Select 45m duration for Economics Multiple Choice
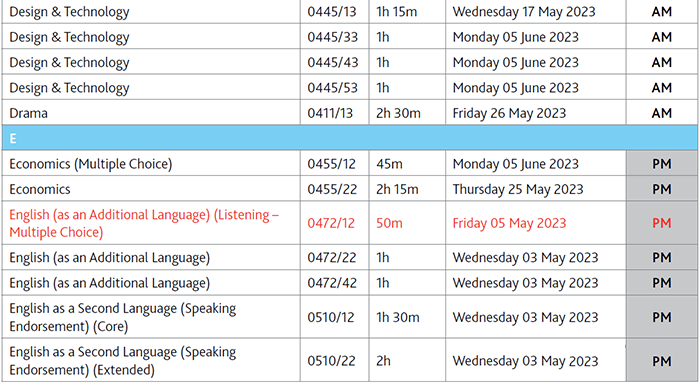Image resolution: width=700 pixels, height=383 pixels. (389, 164)
